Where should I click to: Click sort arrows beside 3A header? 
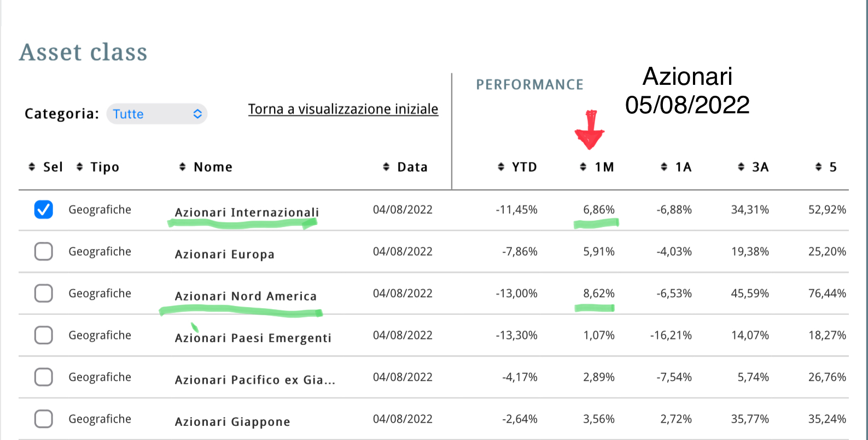coord(741,166)
